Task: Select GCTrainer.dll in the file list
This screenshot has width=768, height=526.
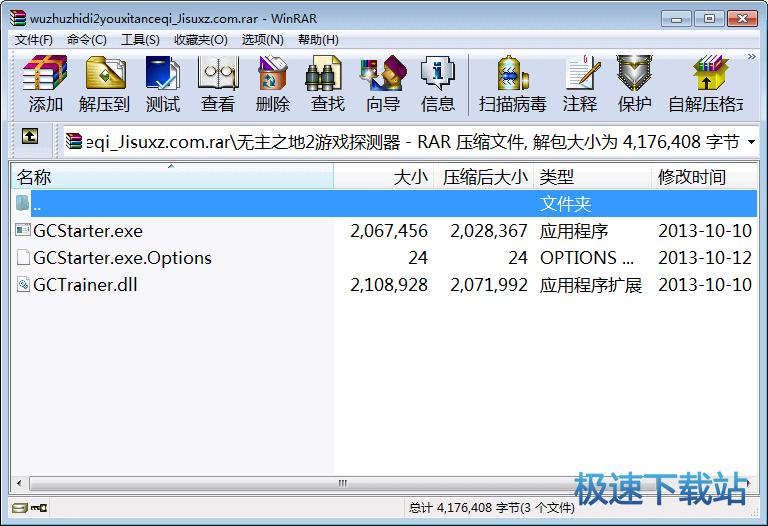Action: [85, 285]
